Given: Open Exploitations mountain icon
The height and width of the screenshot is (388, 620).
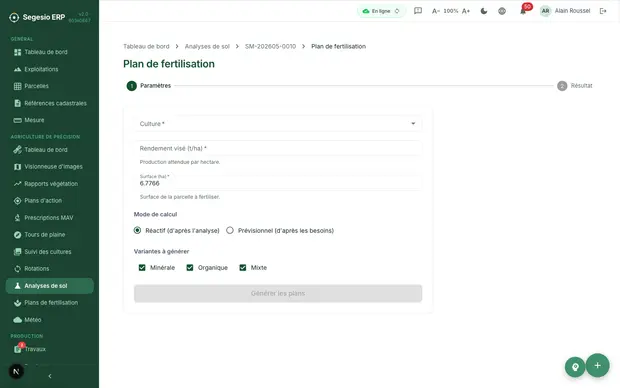Looking at the screenshot, I should click(17, 69).
